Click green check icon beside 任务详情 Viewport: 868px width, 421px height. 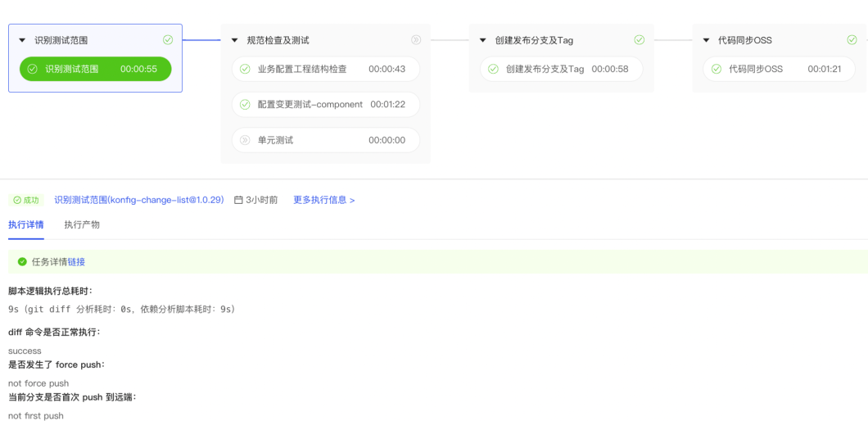click(x=22, y=262)
